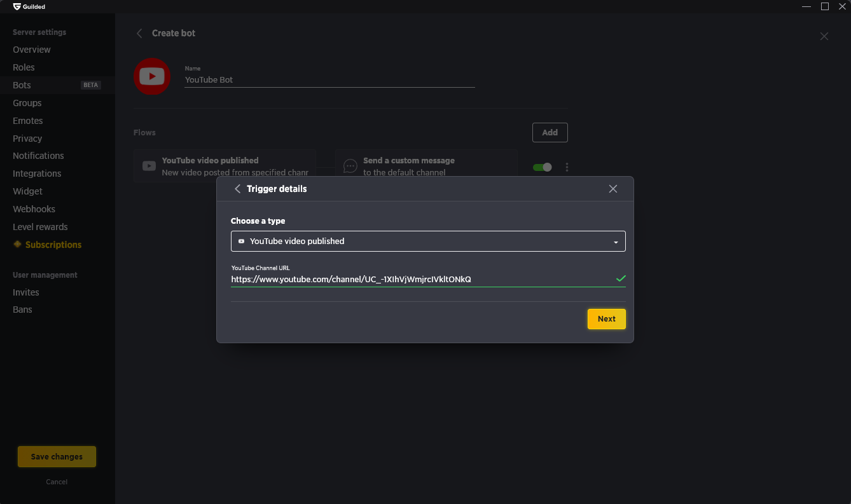Click Cancel link below Save changes
Screen dimensions: 851x504
click(x=57, y=482)
